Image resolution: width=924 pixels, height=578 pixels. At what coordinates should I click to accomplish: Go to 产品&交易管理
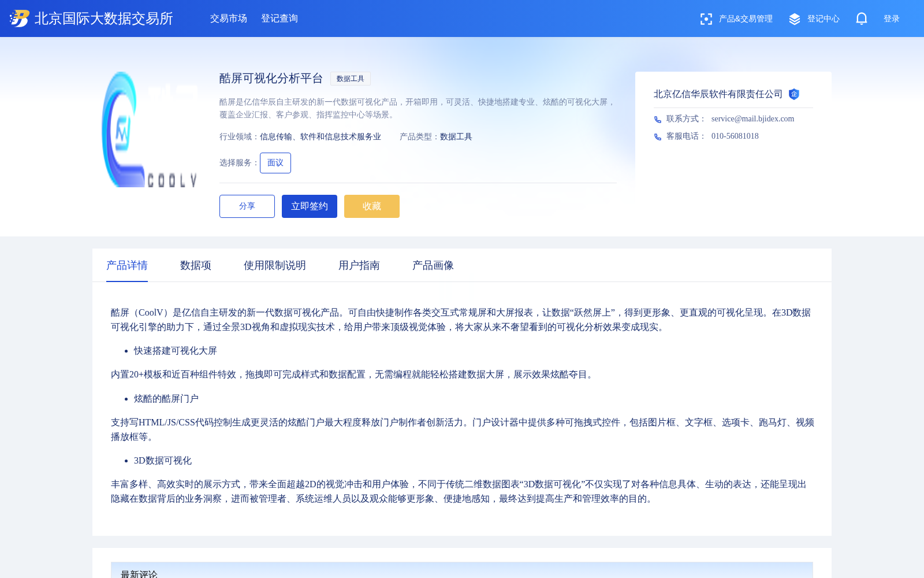pyautogui.click(x=746, y=19)
